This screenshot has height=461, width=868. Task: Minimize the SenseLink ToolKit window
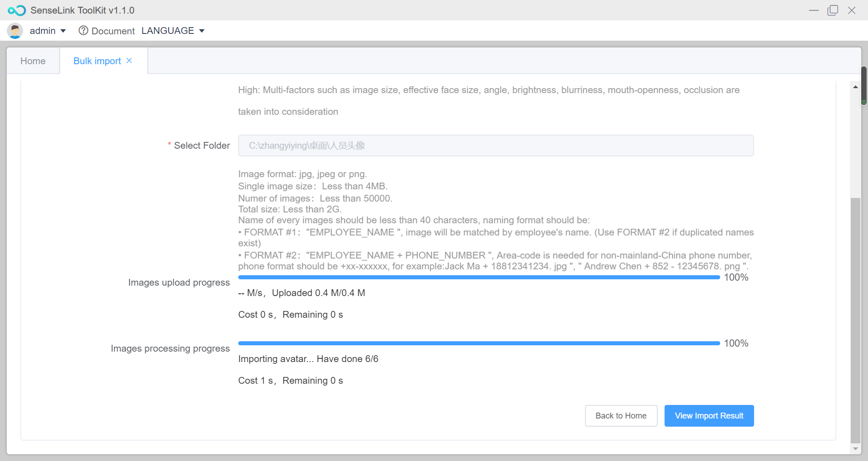point(813,10)
